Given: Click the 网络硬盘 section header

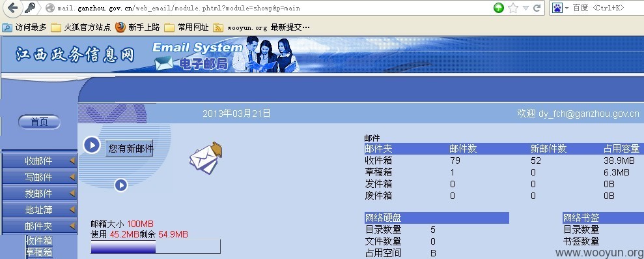Looking at the screenshot, I should pyautogui.click(x=437, y=218).
